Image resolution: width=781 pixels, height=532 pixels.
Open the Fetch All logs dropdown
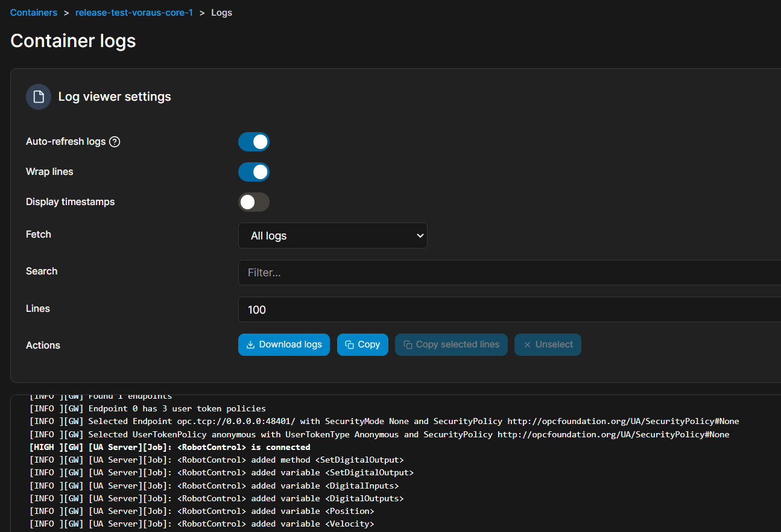[x=333, y=236]
